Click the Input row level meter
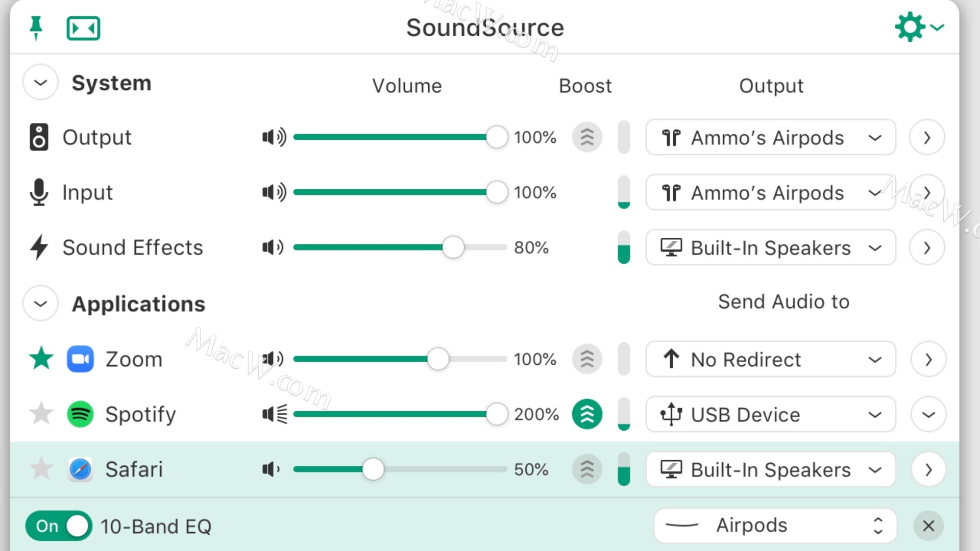 pos(624,192)
